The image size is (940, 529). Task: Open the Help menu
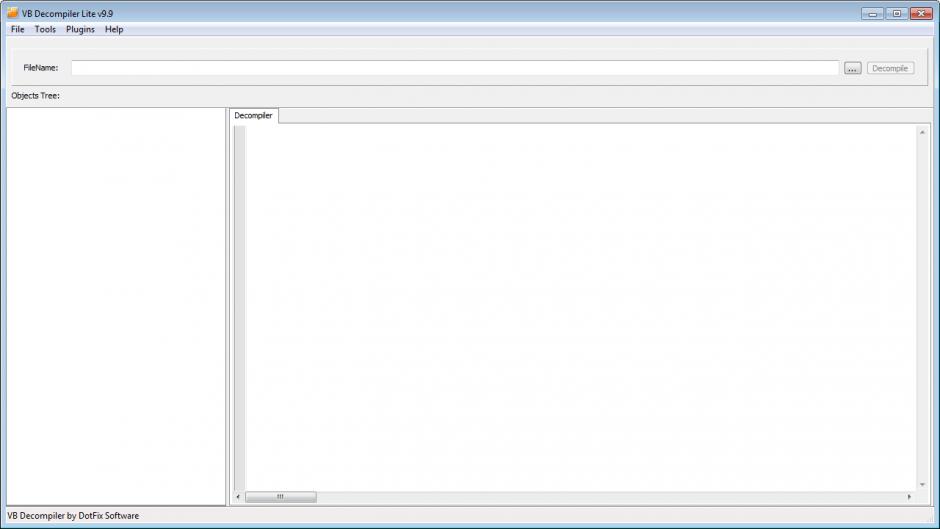[x=114, y=29]
